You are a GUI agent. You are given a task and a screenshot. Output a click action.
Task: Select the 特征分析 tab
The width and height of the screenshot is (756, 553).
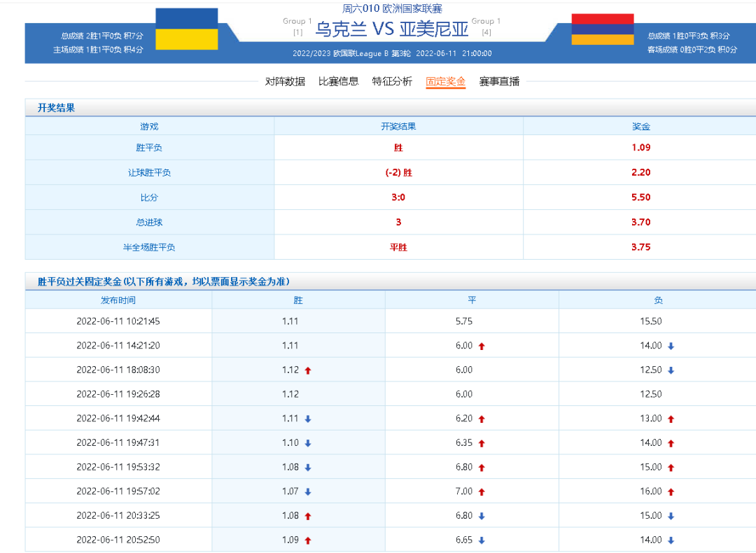[x=392, y=81]
